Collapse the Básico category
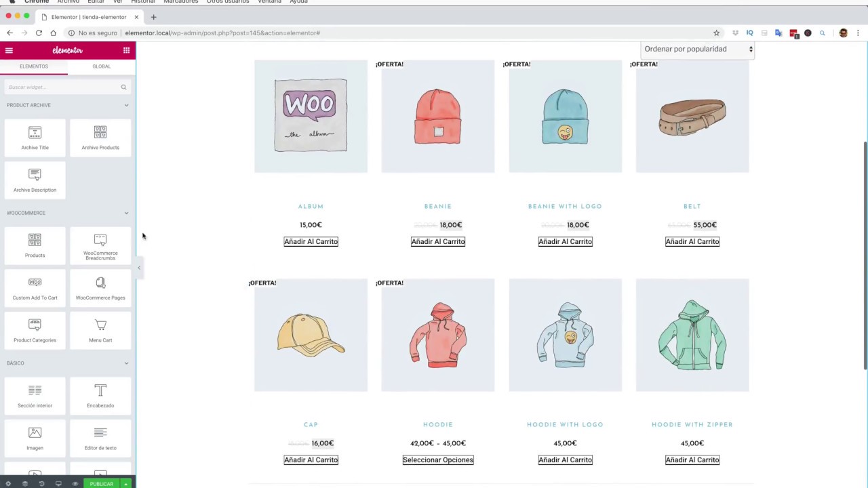868x488 pixels. (126, 363)
